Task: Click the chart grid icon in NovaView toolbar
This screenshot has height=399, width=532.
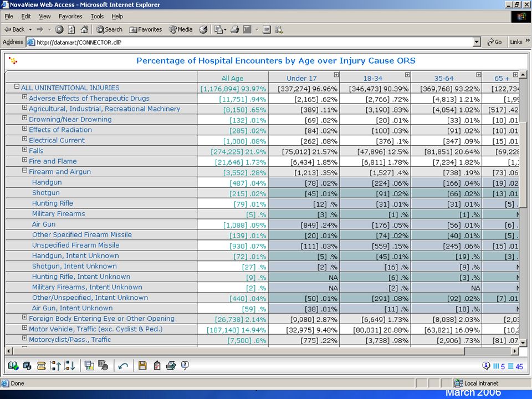Action: pos(89,365)
